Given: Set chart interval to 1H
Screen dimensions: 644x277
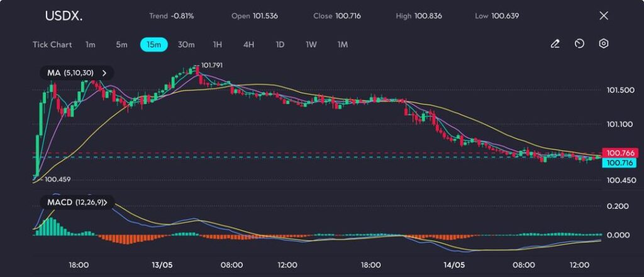Looking at the screenshot, I should click(218, 45).
